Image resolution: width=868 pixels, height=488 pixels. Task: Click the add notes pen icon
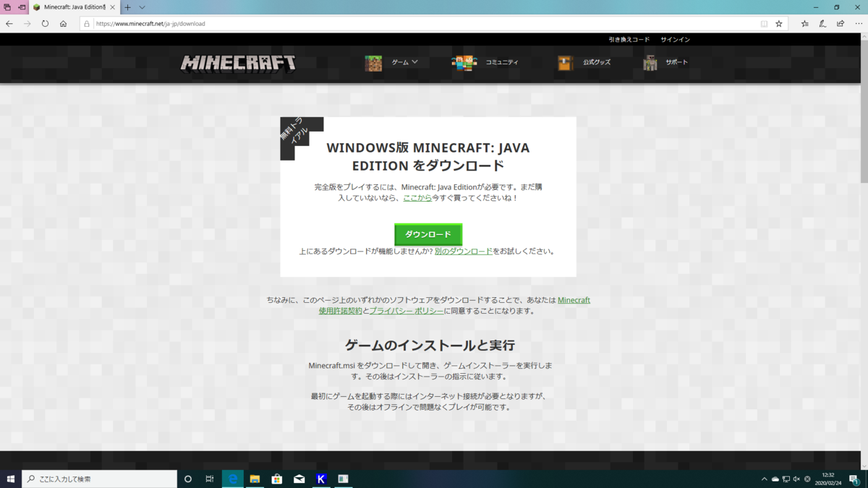pos(822,23)
